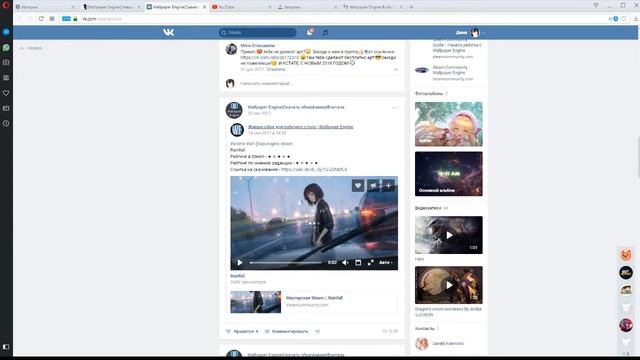The image size is (640, 360).
Task: Share the video with overlay megaphone icon
Action: pos(373,185)
